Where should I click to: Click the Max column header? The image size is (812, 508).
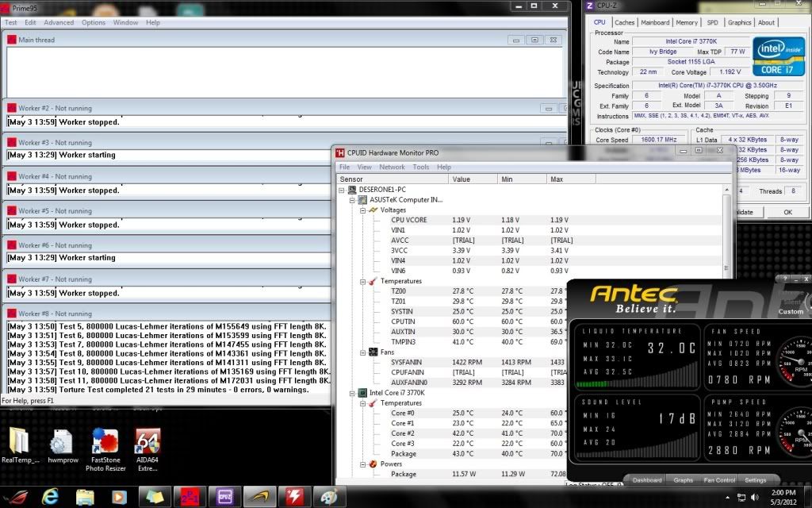(x=571, y=179)
